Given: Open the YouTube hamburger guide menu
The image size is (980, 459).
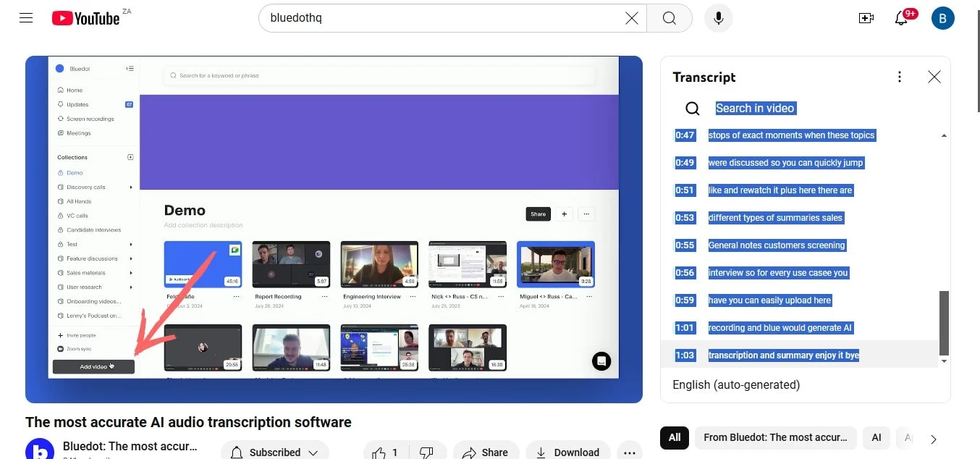Looking at the screenshot, I should click(x=26, y=18).
